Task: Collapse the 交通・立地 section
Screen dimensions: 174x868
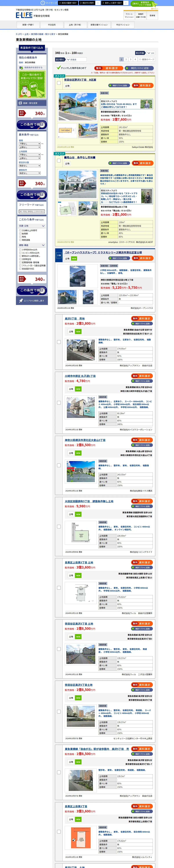Action: tap(32, 226)
